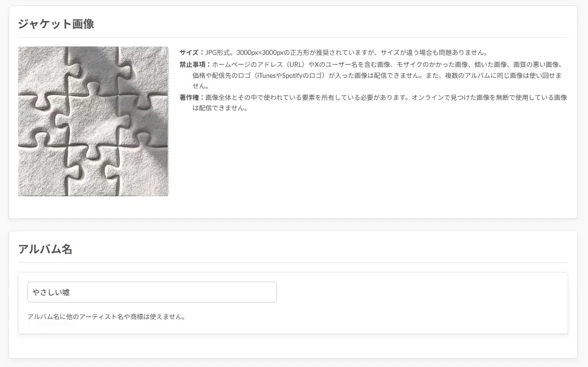
Task: Click the puzzle jacket image thumbnail
Action: pyautogui.click(x=93, y=121)
